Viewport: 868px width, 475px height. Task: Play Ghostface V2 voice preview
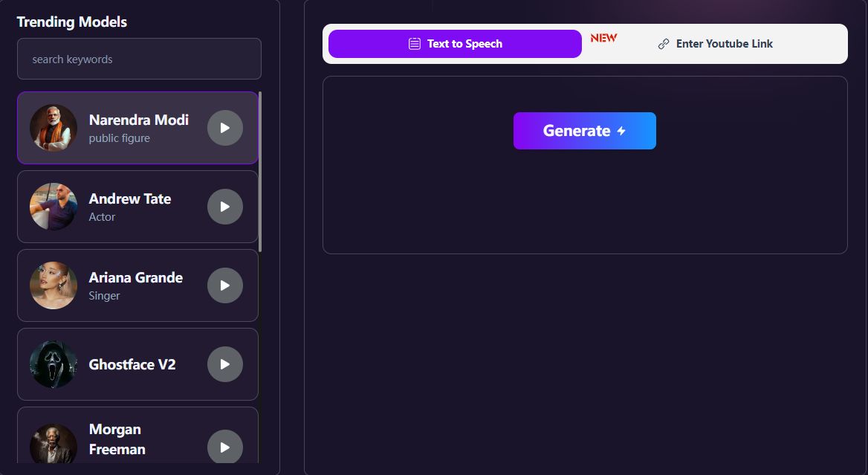(x=224, y=364)
